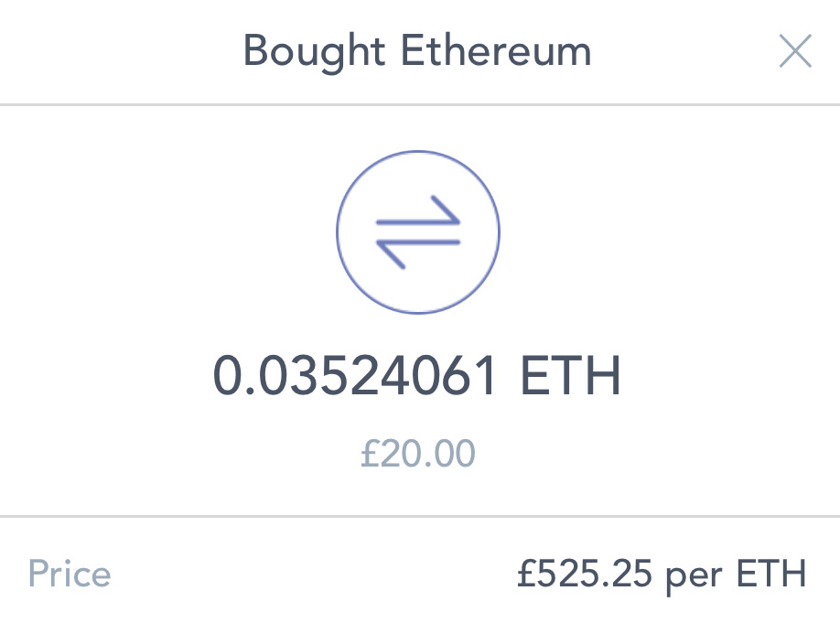This screenshot has height=623, width=840.
Task: Click the ETH unit beside amount
Action: pos(571,377)
